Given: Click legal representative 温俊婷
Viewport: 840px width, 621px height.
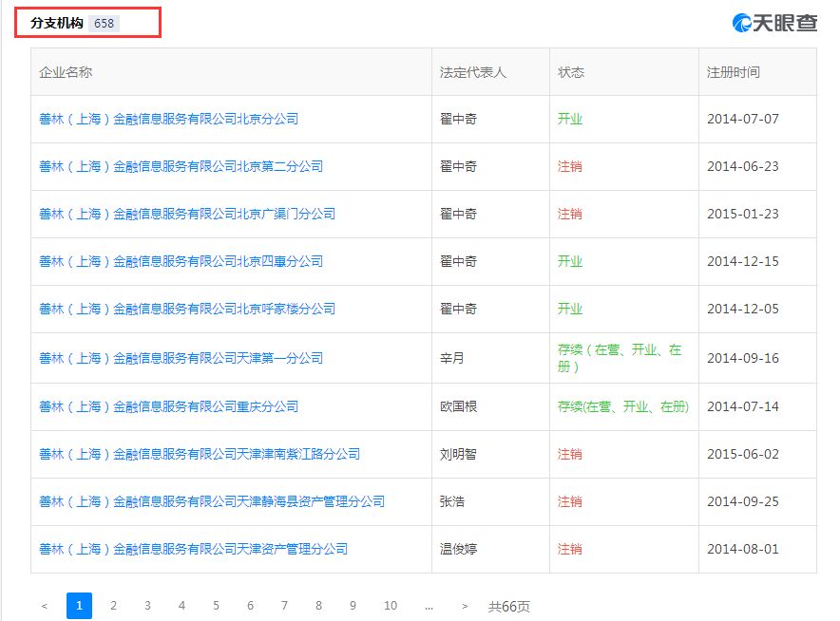Looking at the screenshot, I should (x=458, y=549).
